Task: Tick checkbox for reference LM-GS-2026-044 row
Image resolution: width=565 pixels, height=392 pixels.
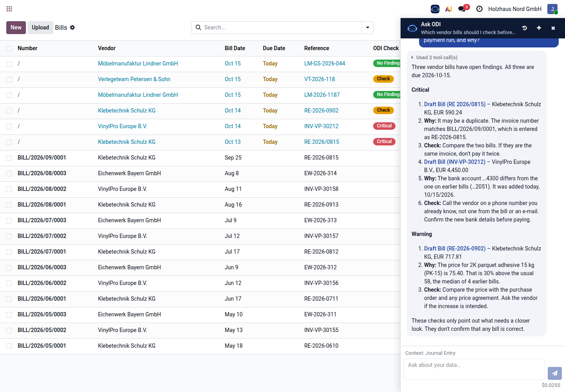Action: 9,64
